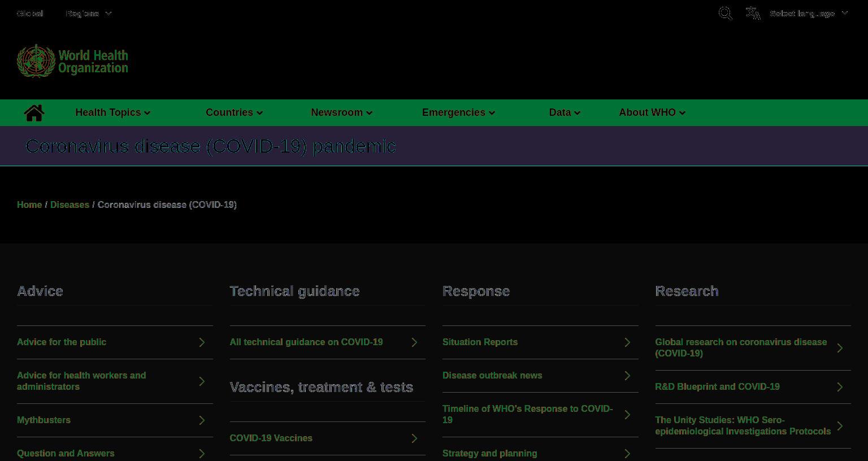Screen dimensions: 868x461
Task: Click arrow beside Timeline of WHO's Response
Action: pos(627,415)
